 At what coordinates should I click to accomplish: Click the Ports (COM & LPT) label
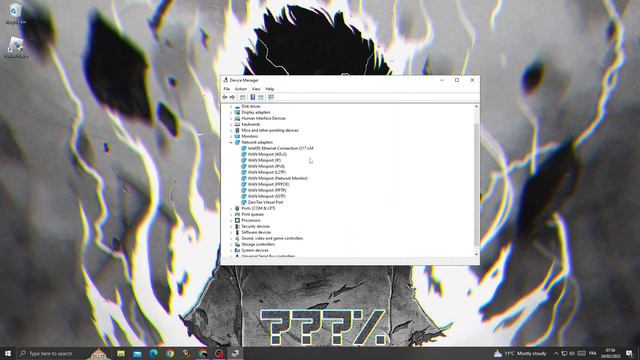point(258,209)
